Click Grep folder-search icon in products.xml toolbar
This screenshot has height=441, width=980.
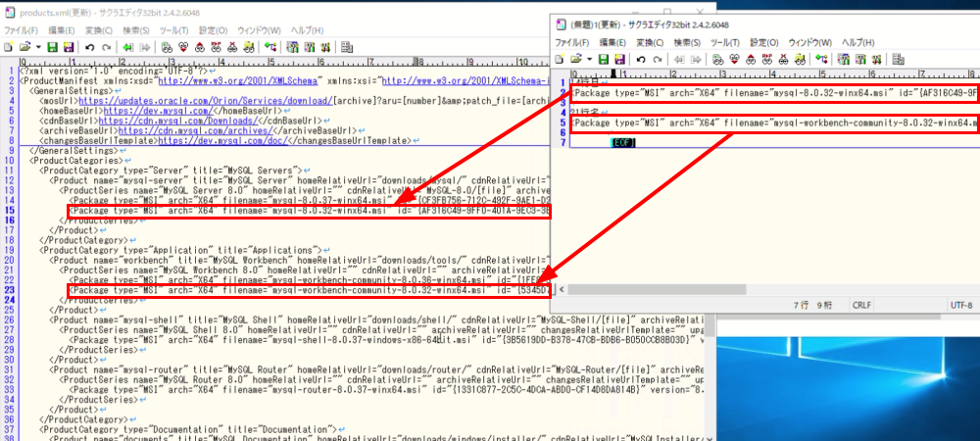249,46
